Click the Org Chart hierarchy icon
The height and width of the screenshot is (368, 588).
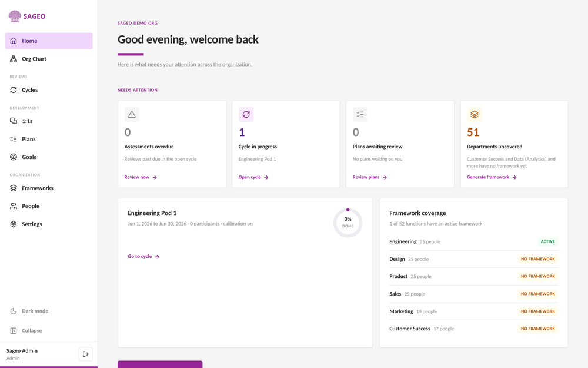click(x=14, y=59)
